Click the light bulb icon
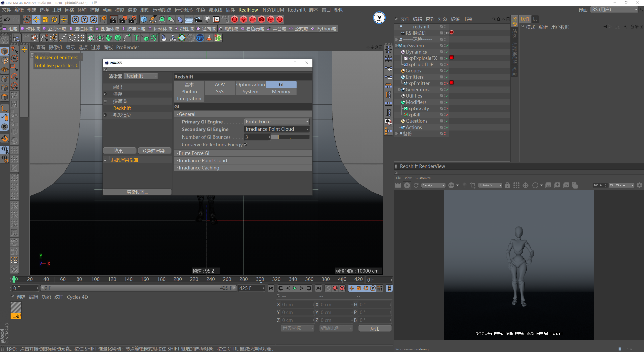Screen dimensions: 644x352 (207, 19)
